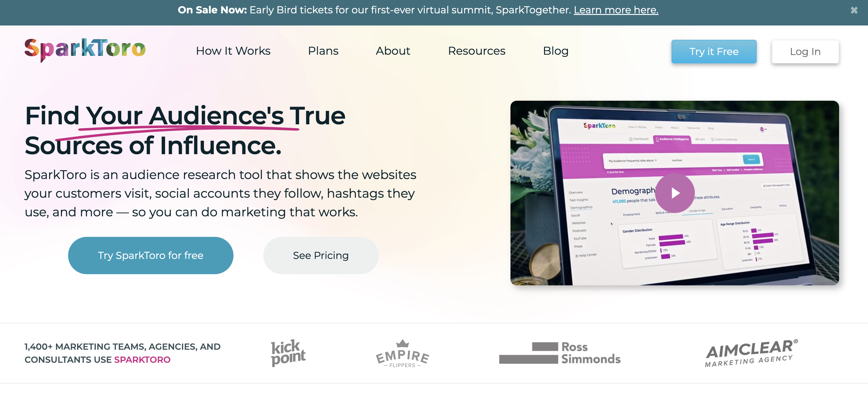Open the Resources navigation menu
This screenshot has height=401, width=868.
tap(477, 51)
